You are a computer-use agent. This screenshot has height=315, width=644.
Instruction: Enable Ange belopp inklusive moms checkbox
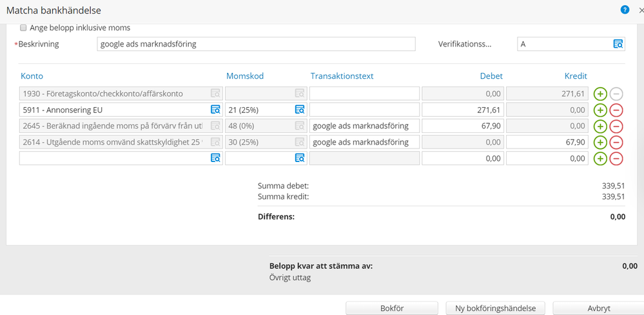click(x=24, y=28)
